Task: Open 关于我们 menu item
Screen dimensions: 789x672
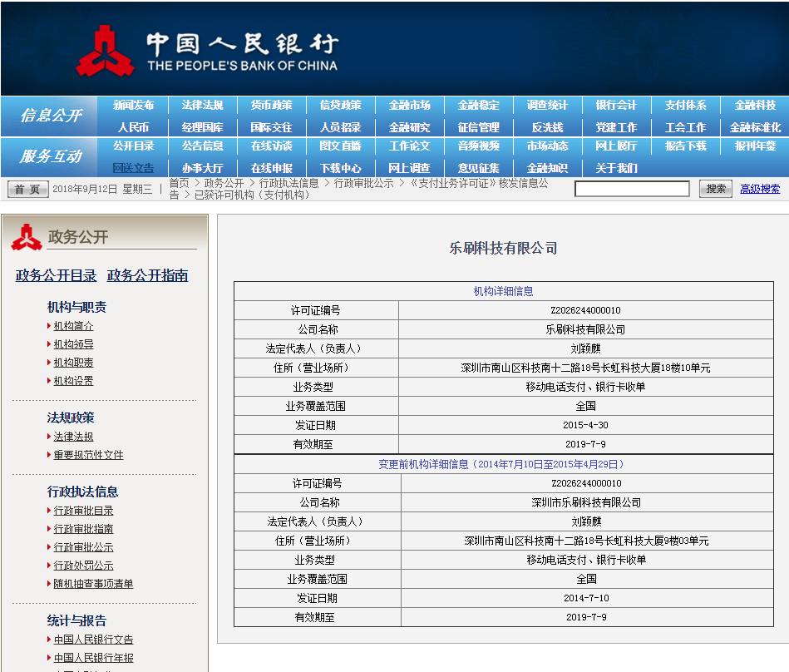Action: (x=616, y=168)
